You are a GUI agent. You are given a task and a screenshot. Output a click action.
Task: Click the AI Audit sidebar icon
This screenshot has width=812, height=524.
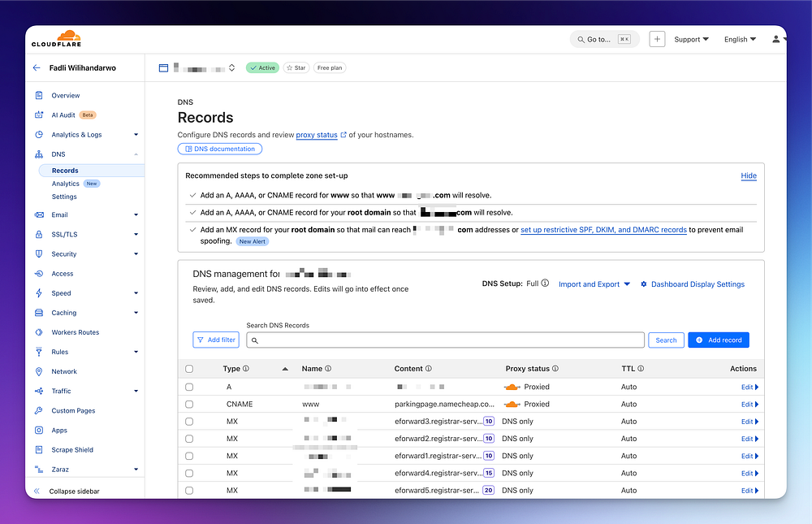click(39, 115)
